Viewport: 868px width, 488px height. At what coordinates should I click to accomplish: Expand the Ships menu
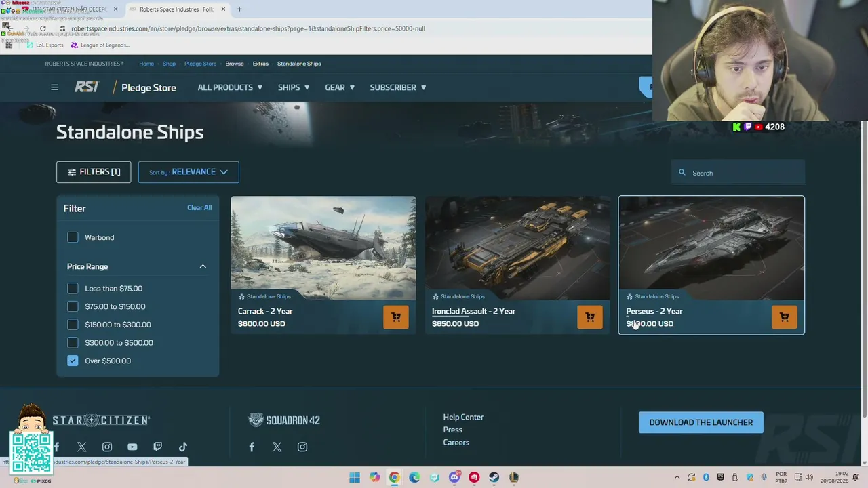pyautogui.click(x=294, y=87)
